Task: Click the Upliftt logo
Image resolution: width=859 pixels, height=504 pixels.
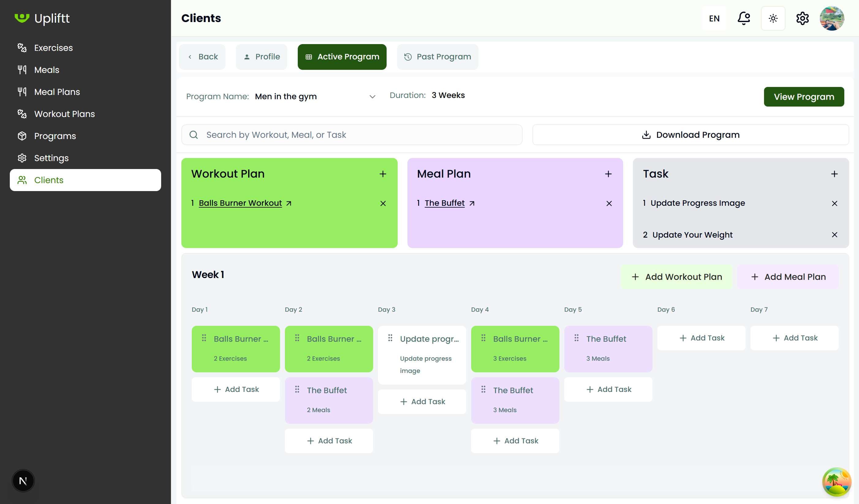Action: [x=43, y=18]
